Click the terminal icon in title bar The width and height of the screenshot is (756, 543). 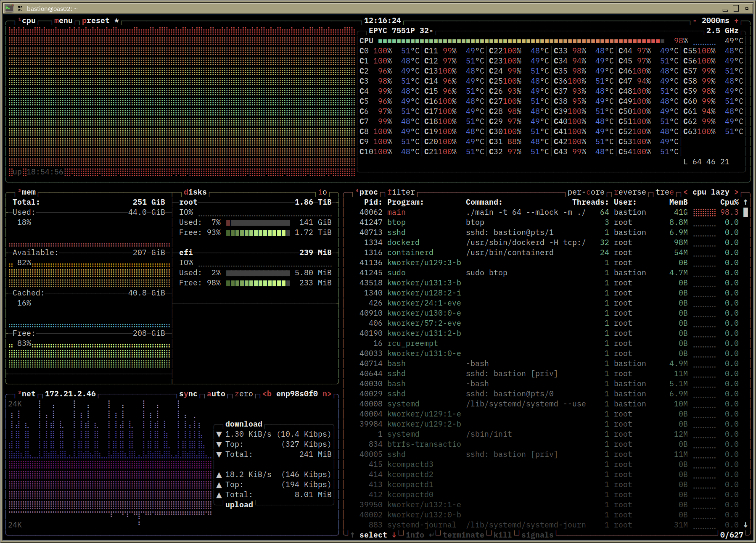pos(9,8)
